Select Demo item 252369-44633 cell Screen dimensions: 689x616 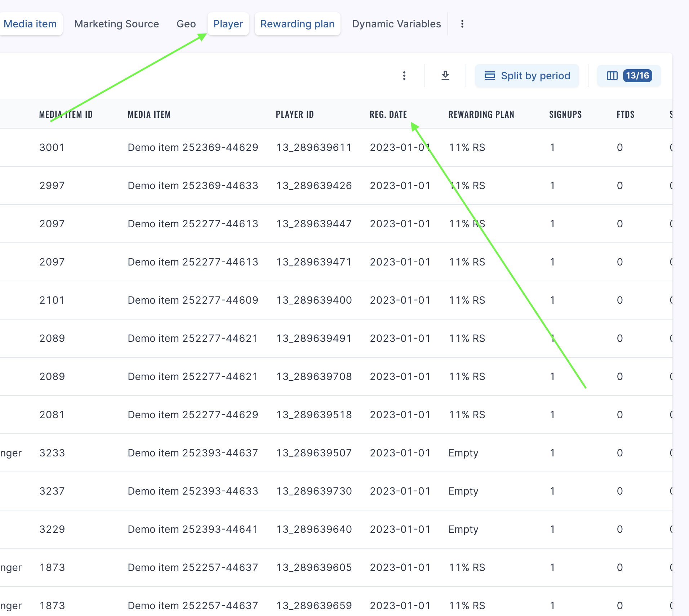click(x=193, y=186)
